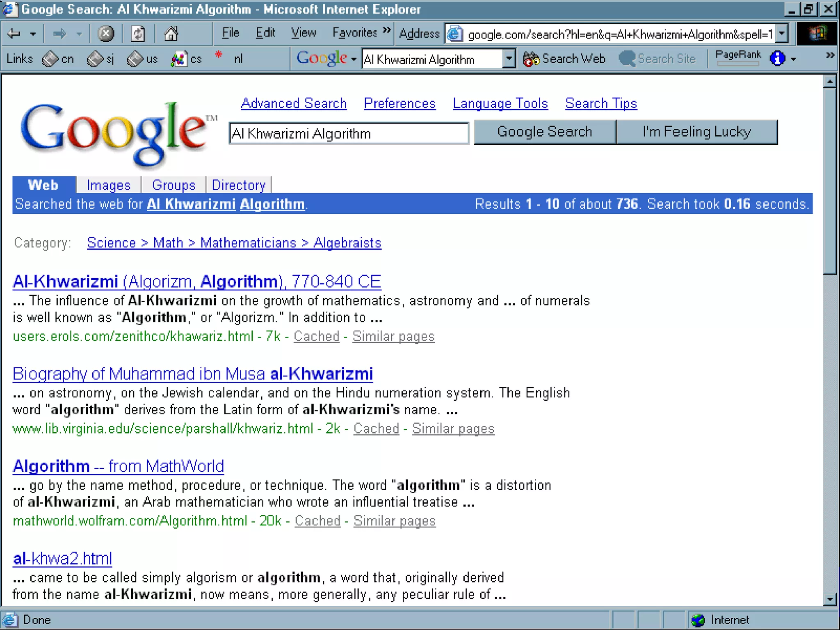Open the Favorites menu
This screenshot has width=840, height=630.
tap(354, 33)
